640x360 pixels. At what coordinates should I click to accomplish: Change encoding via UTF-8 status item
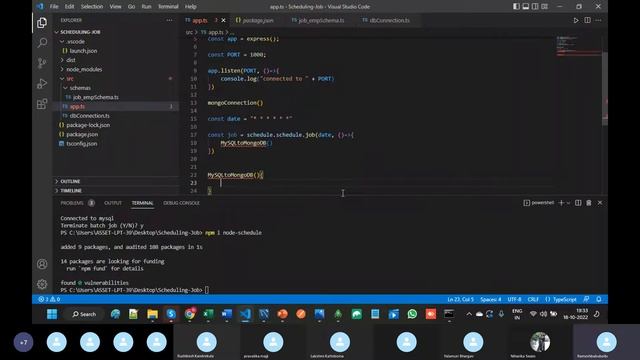514,299
